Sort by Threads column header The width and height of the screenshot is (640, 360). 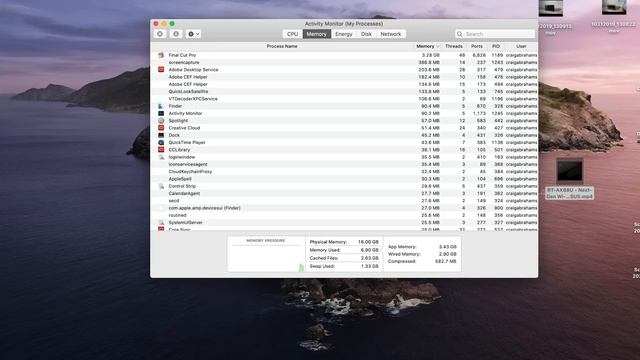coord(454,47)
